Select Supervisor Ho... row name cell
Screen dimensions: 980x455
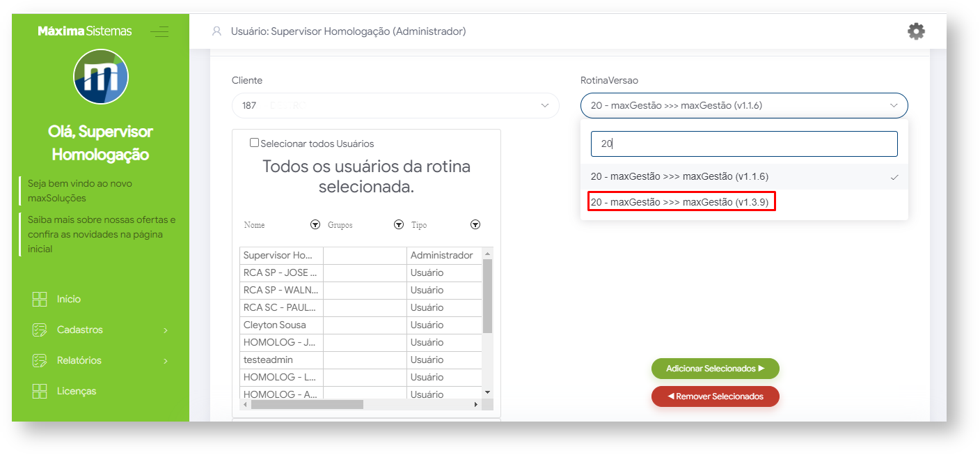click(x=281, y=256)
